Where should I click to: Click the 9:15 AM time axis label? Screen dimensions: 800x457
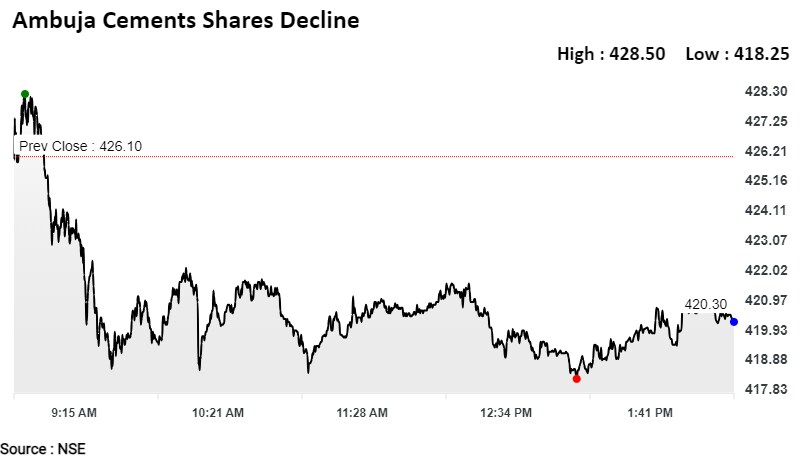coord(73,412)
